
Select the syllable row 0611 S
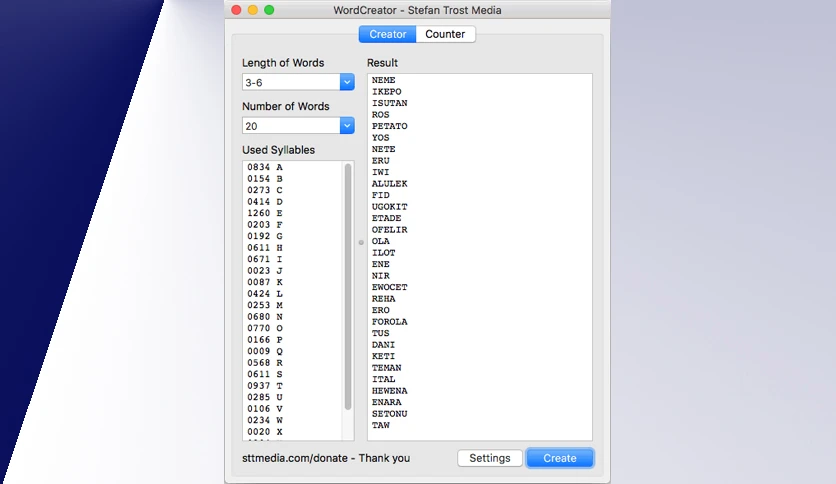point(265,374)
